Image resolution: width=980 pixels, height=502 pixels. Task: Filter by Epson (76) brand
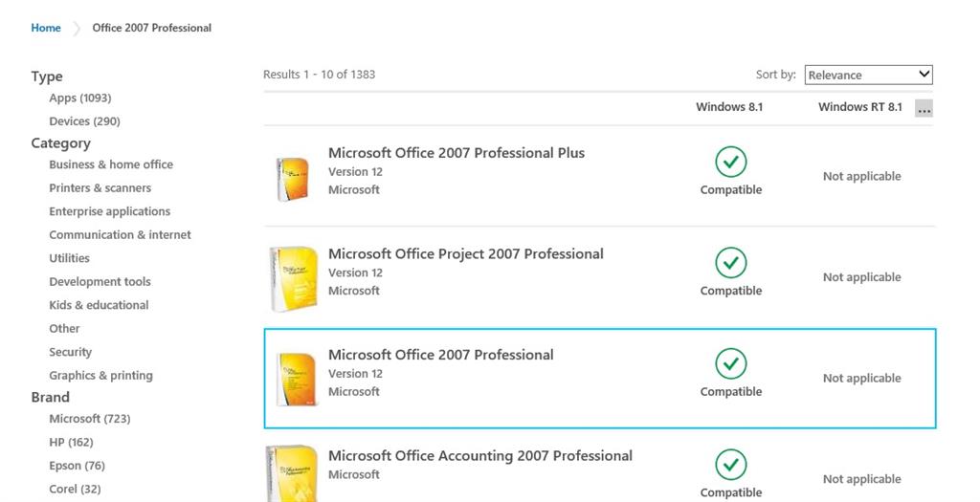[77, 466]
